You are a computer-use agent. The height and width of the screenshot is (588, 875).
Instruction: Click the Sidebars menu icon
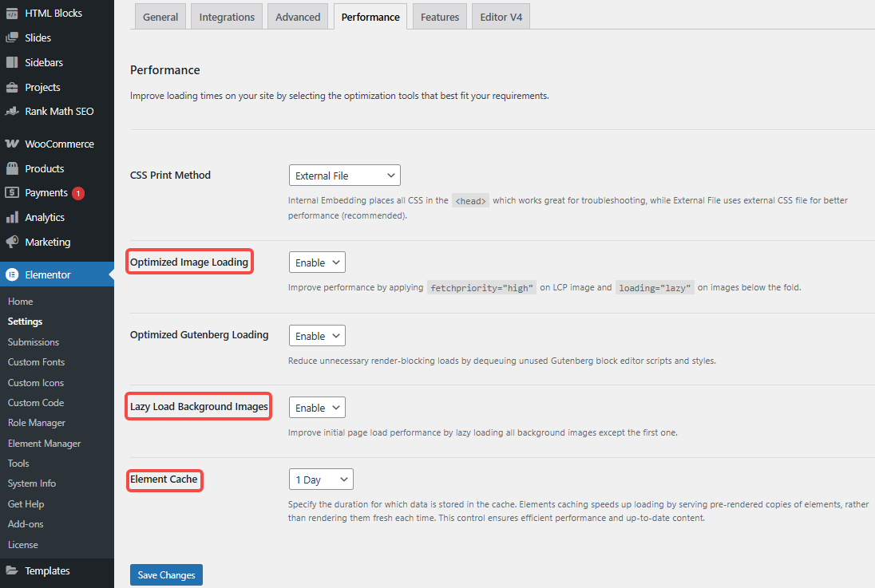coord(12,62)
